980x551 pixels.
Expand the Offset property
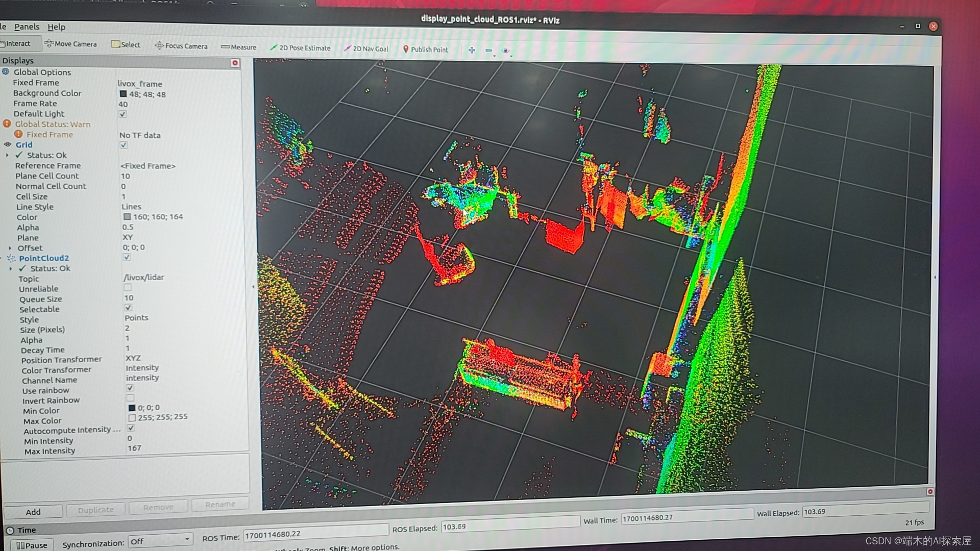tap(10, 248)
